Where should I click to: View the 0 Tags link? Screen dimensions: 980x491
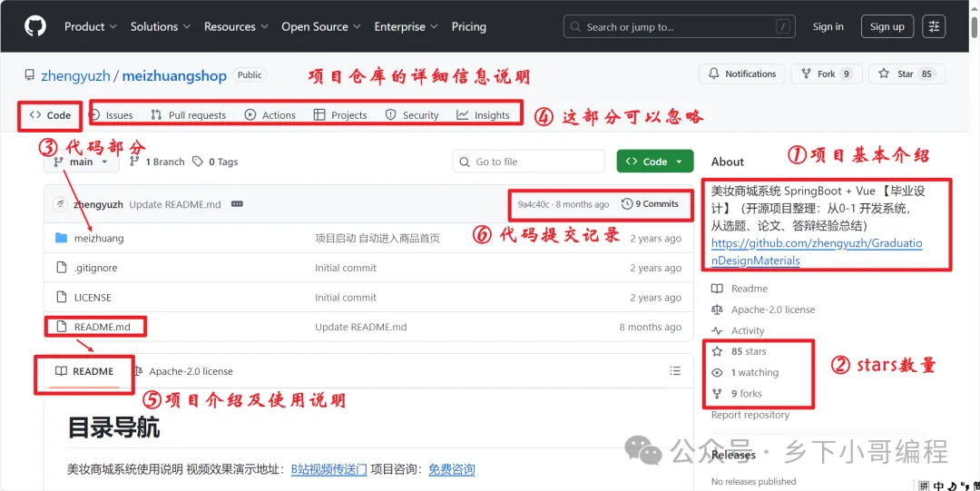click(215, 162)
